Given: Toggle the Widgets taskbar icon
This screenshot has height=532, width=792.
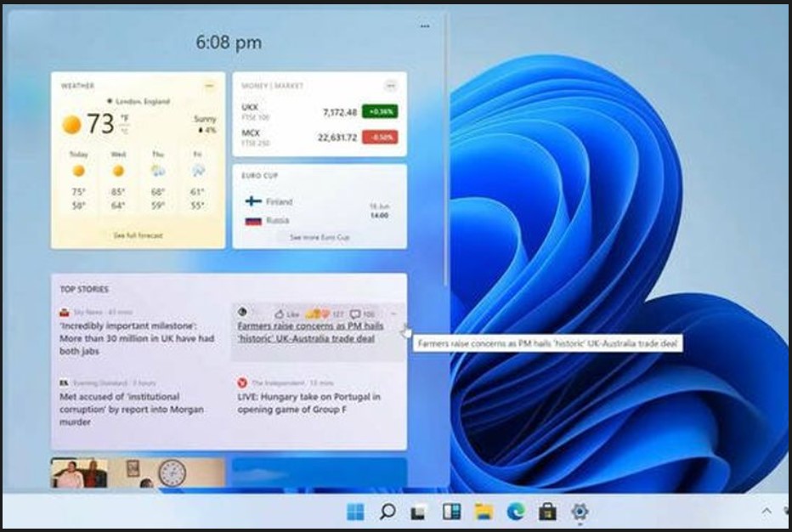Looking at the screenshot, I should tap(451, 512).
